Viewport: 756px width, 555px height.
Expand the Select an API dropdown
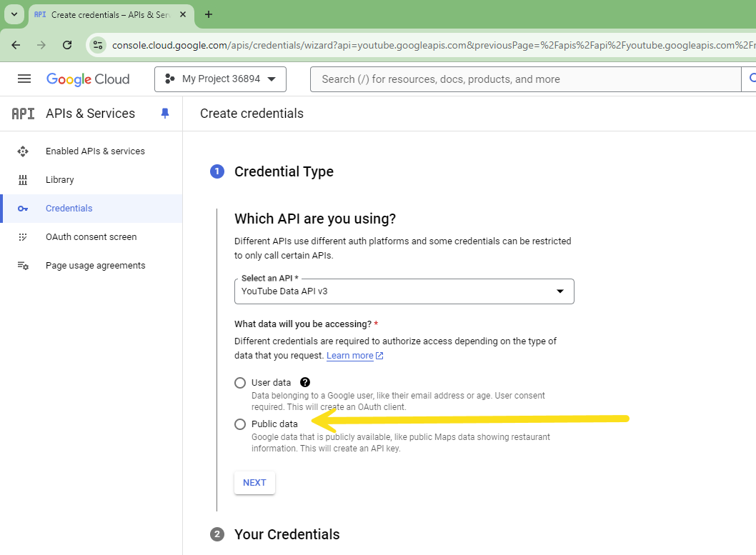[x=404, y=291]
